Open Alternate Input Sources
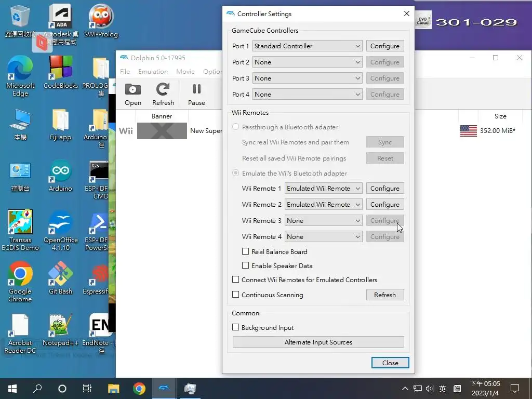The image size is (532, 399). [x=318, y=342]
